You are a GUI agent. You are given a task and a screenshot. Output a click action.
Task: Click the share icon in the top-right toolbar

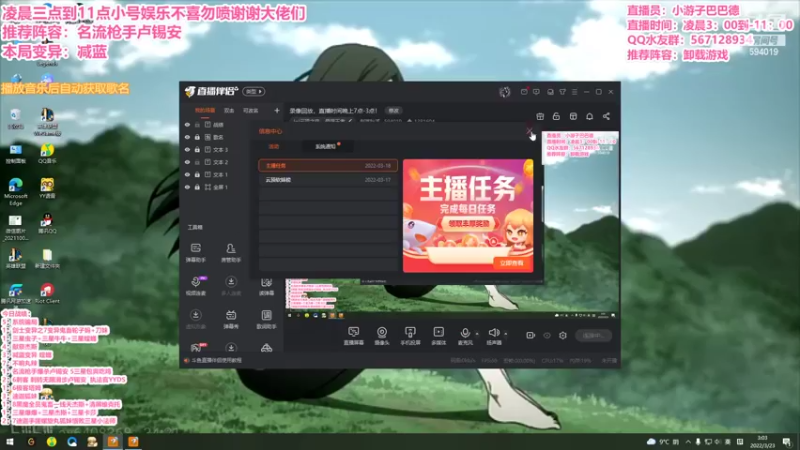(606, 116)
